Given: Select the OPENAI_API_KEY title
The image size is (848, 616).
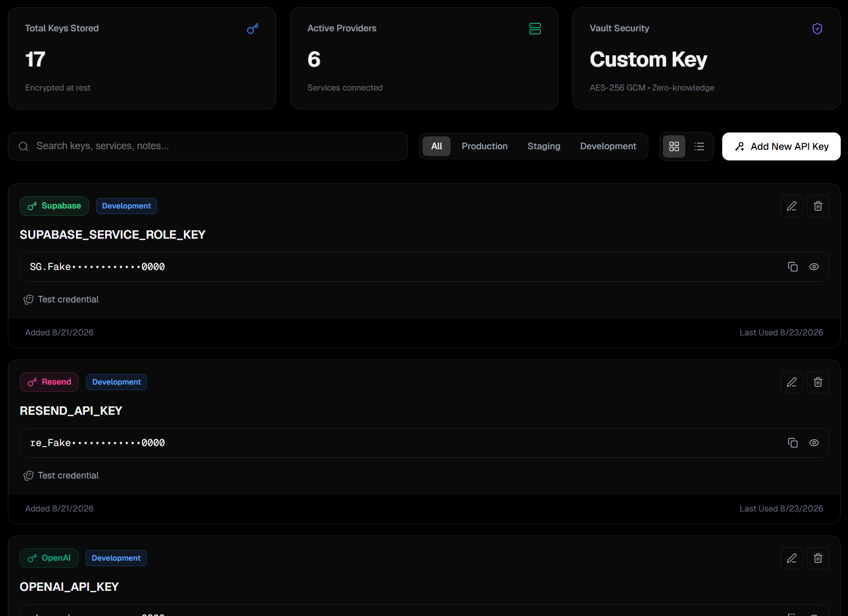Looking at the screenshot, I should pyautogui.click(x=69, y=587).
